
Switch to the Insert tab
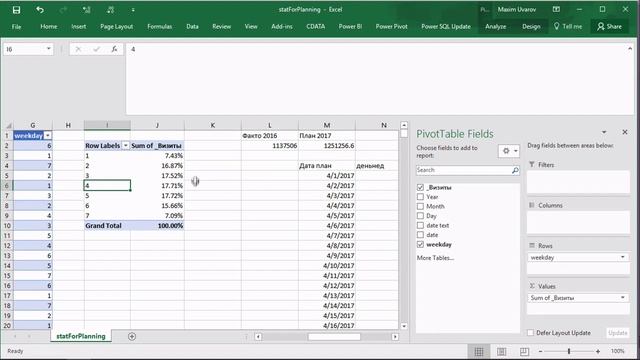pos(78,27)
